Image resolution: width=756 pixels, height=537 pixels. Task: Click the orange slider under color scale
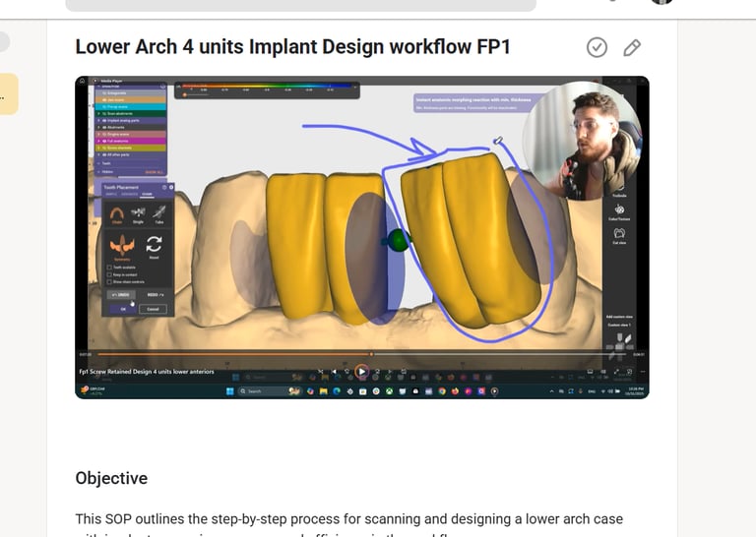[x=185, y=94]
